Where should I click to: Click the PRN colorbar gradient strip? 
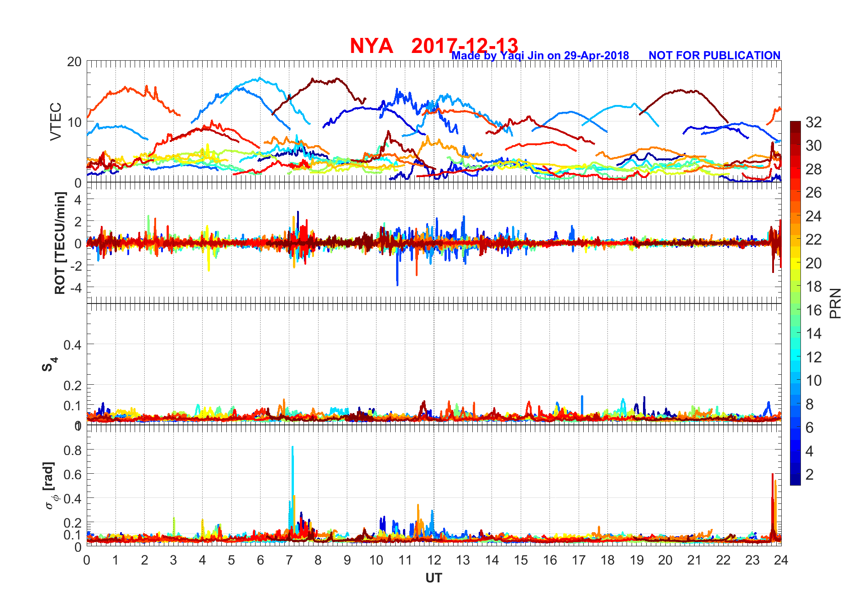(x=795, y=303)
